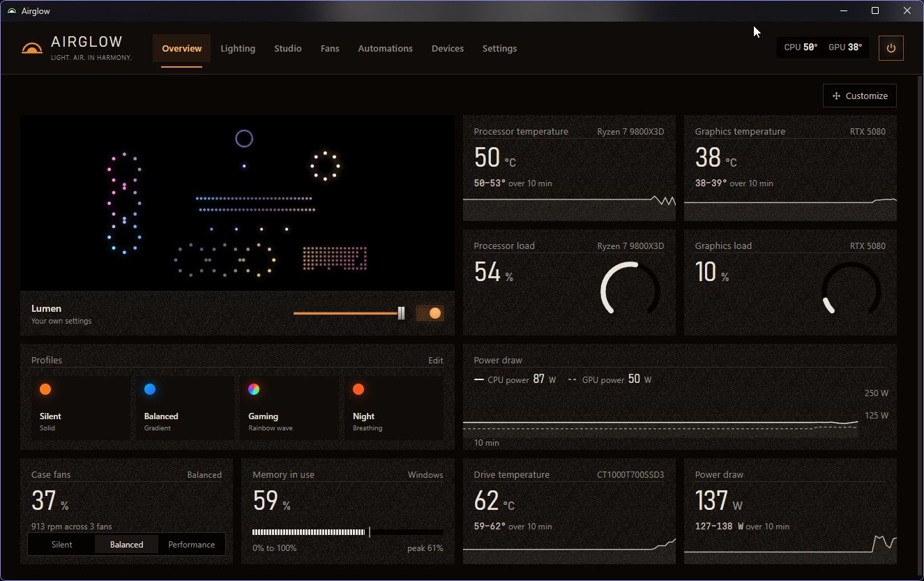Click the GPU power 50 W legend
The image size is (924, 581).
click(610, 379)
